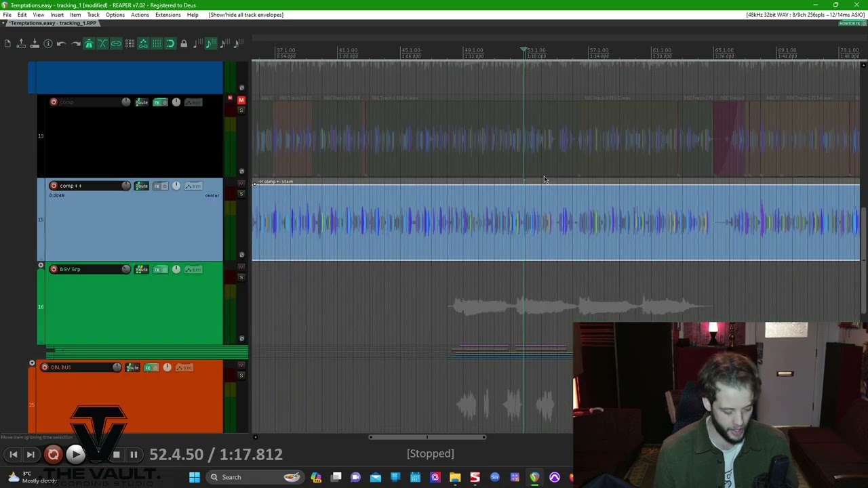The image size is (868, 488).
Task: Toggle the grid lines toolbar icon
Action: [157, 43]
